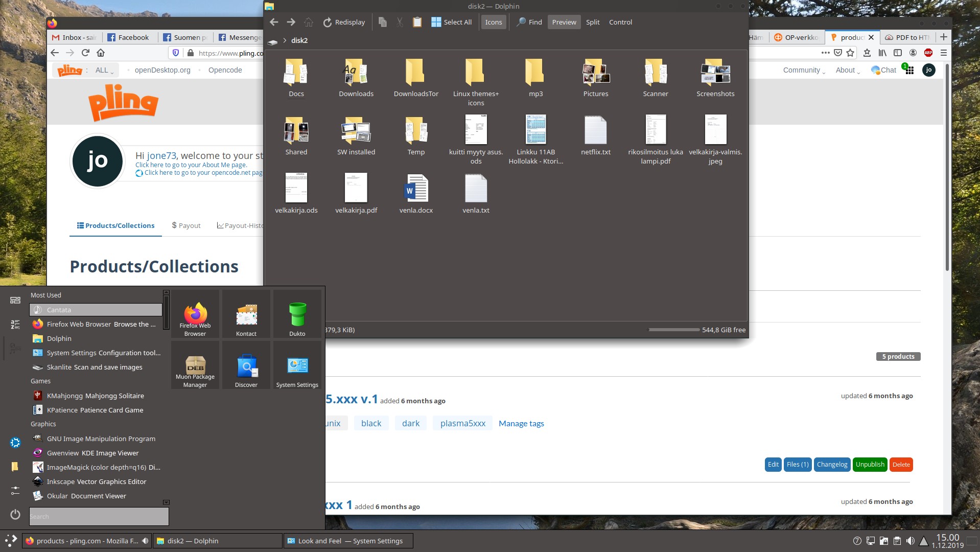Expand the Community dropdown on pling
The height and width of the screenshot is (552, 980).
point(804,70)
